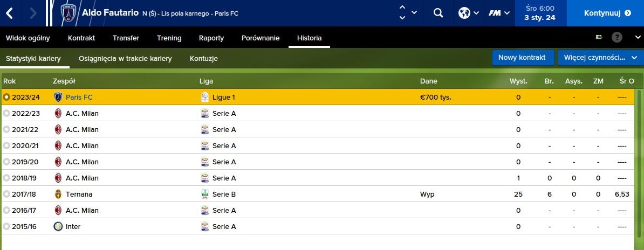Click the back navigation arrow
Image resolution: width=644 pixels, height=250 pixels.
(x=10, y=13)
